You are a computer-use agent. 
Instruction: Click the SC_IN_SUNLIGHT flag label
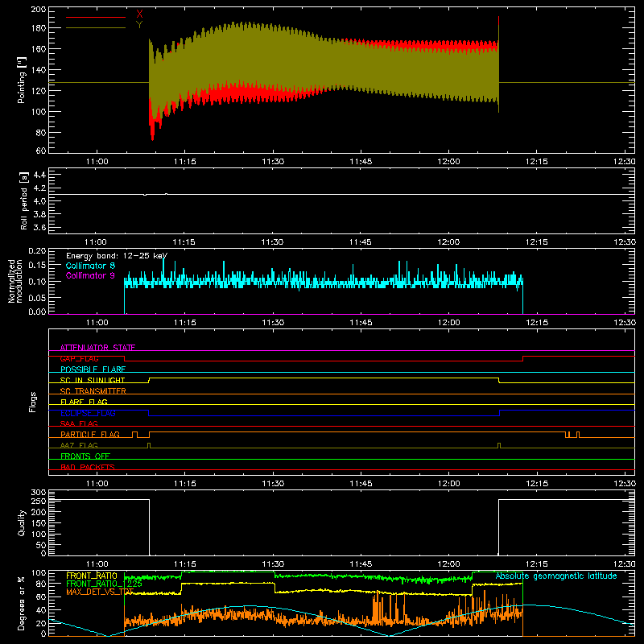93,380
